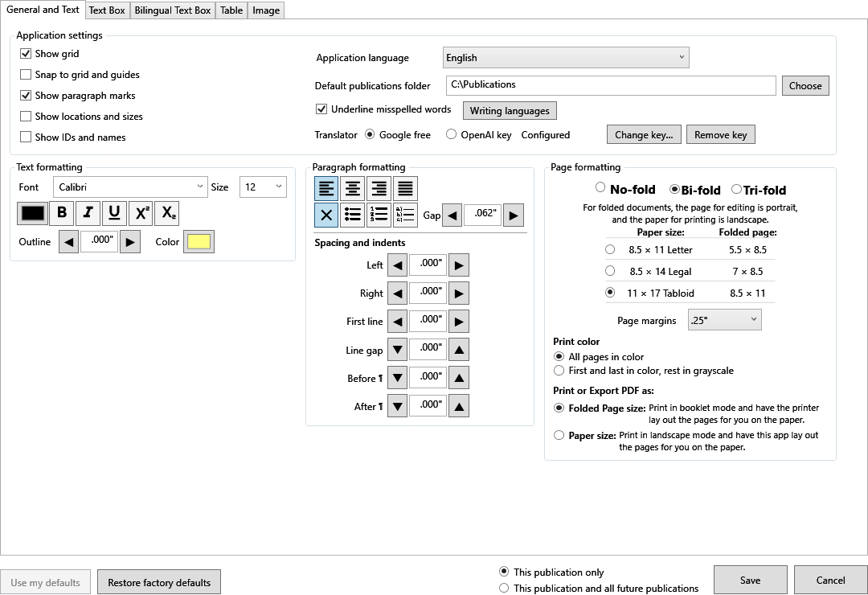Align paragraph left
The height and width of the screenshot is (595, 868).
point(326,188)
